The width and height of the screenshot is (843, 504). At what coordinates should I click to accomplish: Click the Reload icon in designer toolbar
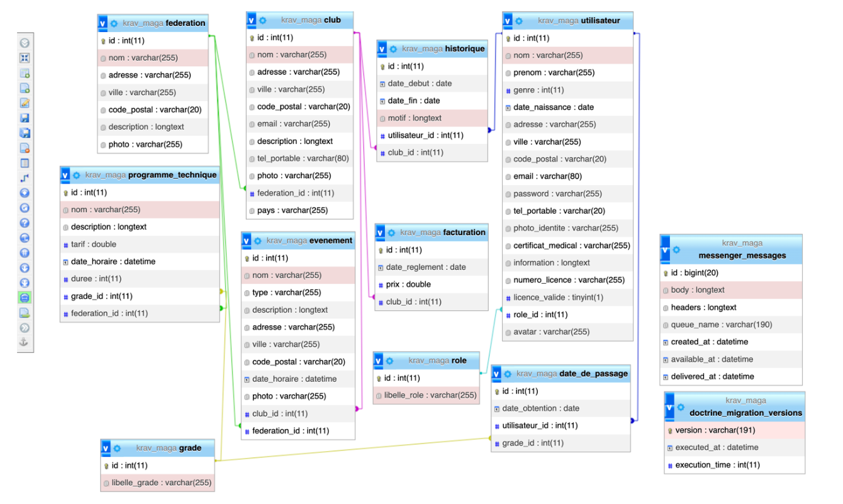(x=25, y=208)
